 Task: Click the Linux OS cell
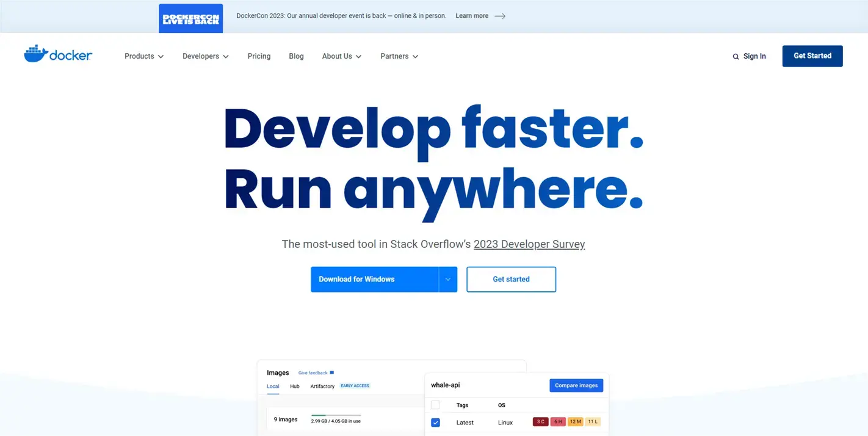point(505,423)
